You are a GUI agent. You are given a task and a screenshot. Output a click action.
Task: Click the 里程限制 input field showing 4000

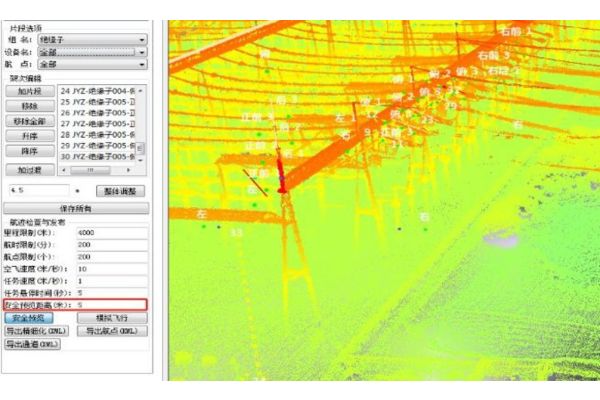coord(109,232)
